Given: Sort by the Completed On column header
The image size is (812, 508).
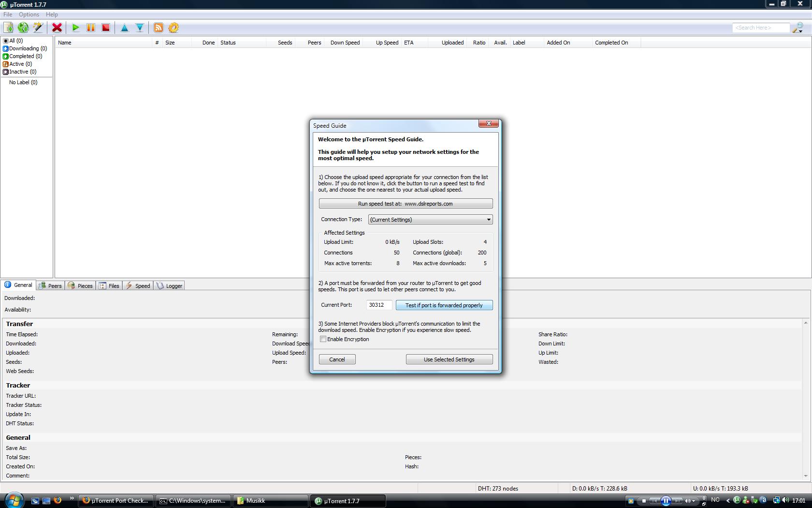Looking at the screenshot, I should 617,43.
